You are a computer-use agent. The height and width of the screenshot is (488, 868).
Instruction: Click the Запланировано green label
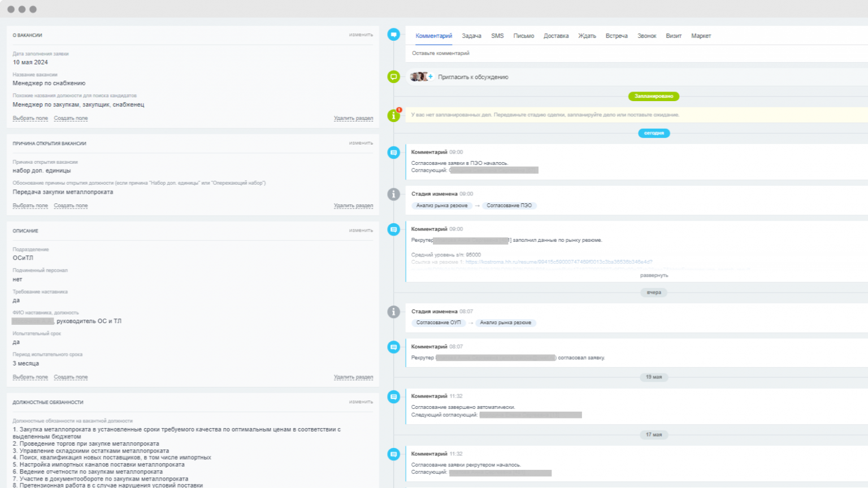coord(654,97)
